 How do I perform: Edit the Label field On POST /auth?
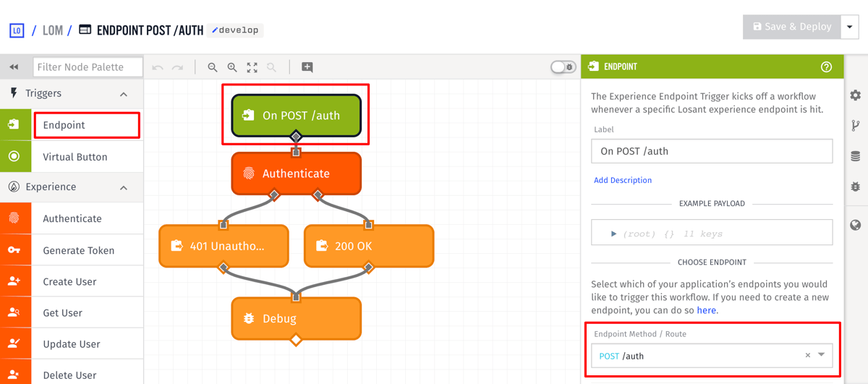tap(712, 151)
